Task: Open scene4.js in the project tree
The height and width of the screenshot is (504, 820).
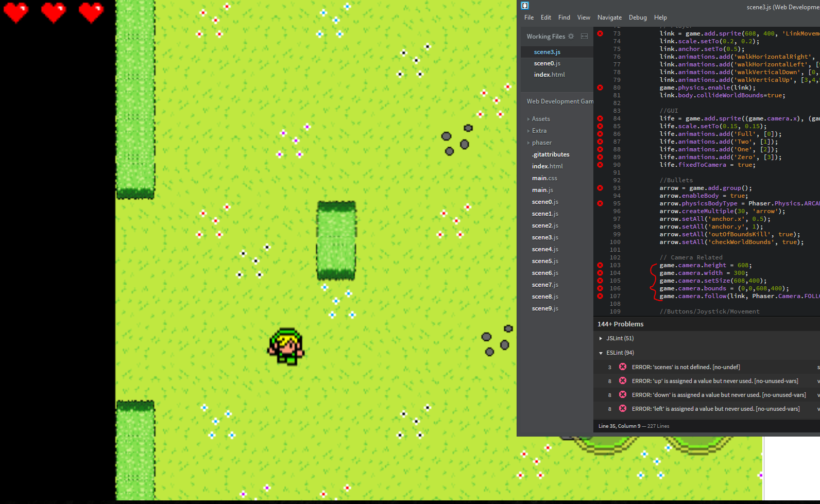Action: 545,249
